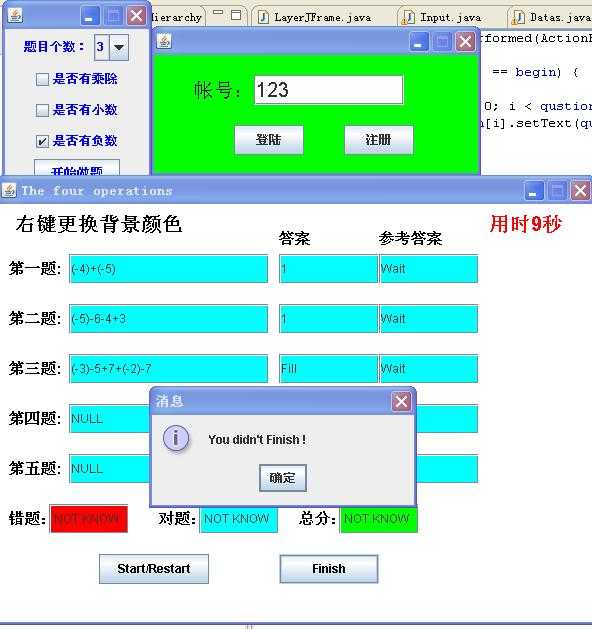
Task: Click the 第一题 reference answer Wait field
Action: pyautogui.click(x=428, y=269)
